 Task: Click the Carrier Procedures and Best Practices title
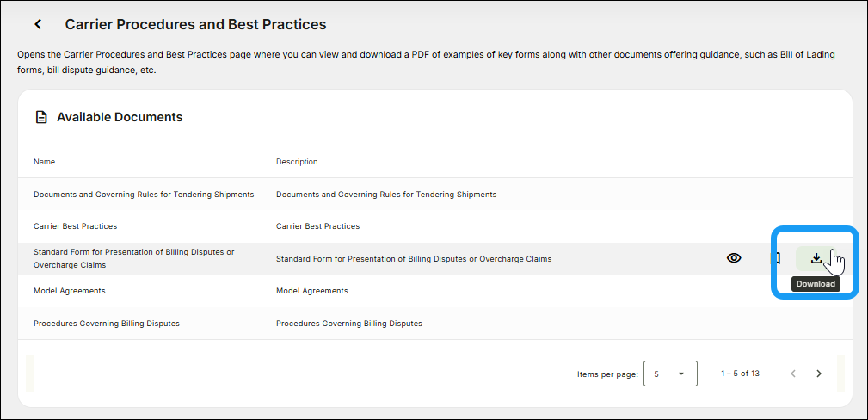click(195, 25)
